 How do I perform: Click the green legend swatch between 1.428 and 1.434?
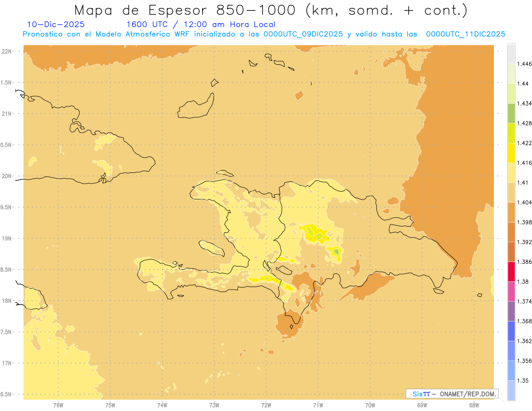[x=511, y=113]
